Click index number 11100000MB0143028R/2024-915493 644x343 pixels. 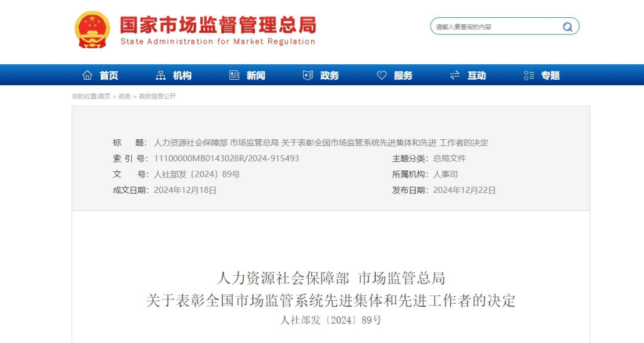point(227,158)
